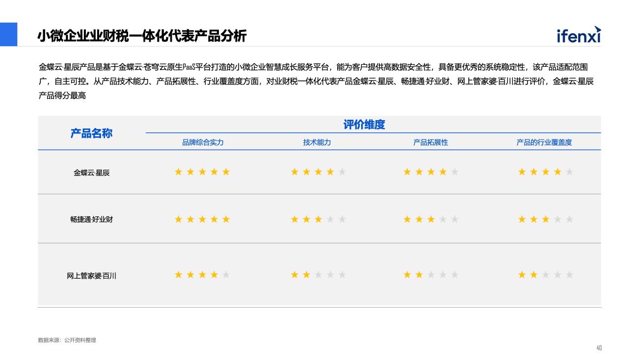The image size is (639, 364).
Task: Click 网上管家婆·百川 技术能力 star rating
Action: [x=318, y=275]
